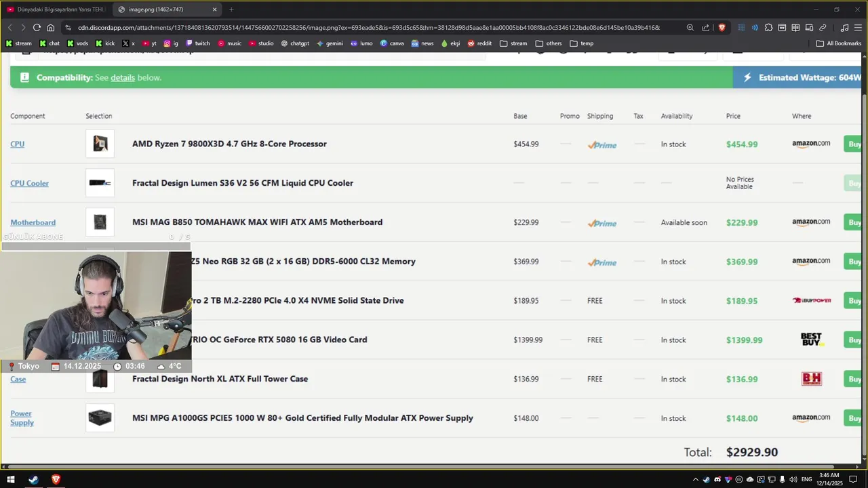Open the x bookmark

[x=128, y=43]
